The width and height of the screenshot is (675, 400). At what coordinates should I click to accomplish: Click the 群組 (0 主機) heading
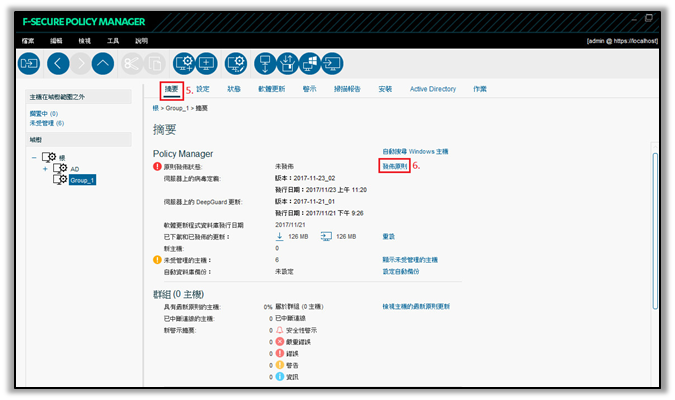click(x=178, y=294)
